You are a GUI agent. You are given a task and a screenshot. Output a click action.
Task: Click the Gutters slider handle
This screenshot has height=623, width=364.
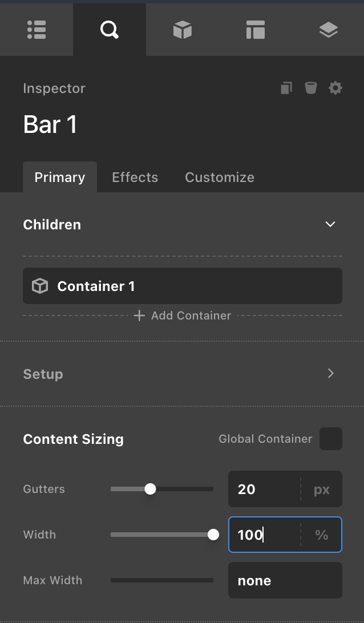pos(150,489)
